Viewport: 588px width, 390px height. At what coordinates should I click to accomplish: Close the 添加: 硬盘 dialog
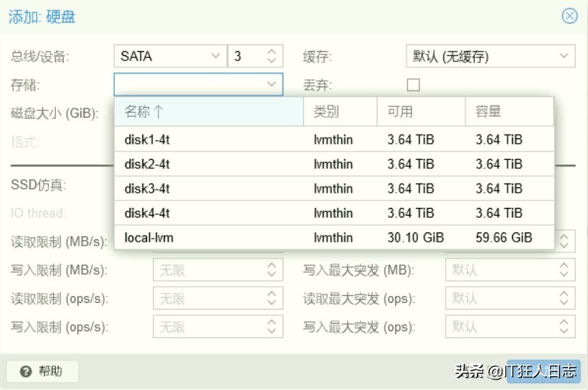(570, 17)
